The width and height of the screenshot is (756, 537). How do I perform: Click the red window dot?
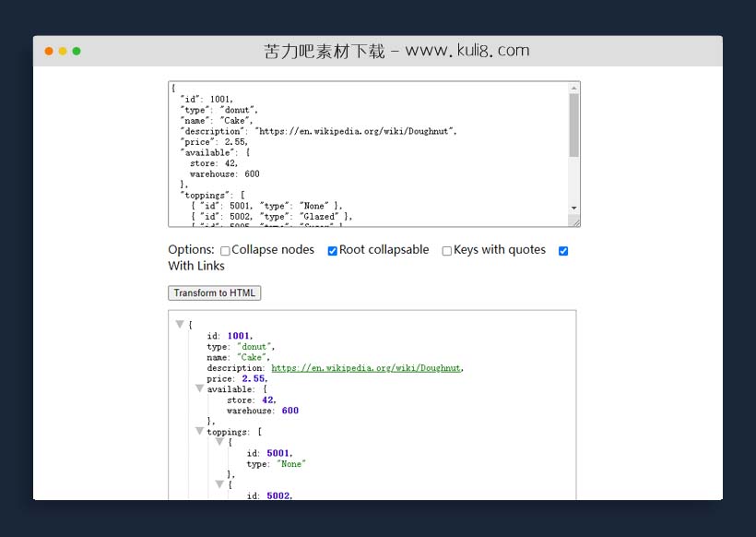coord(49,51)
